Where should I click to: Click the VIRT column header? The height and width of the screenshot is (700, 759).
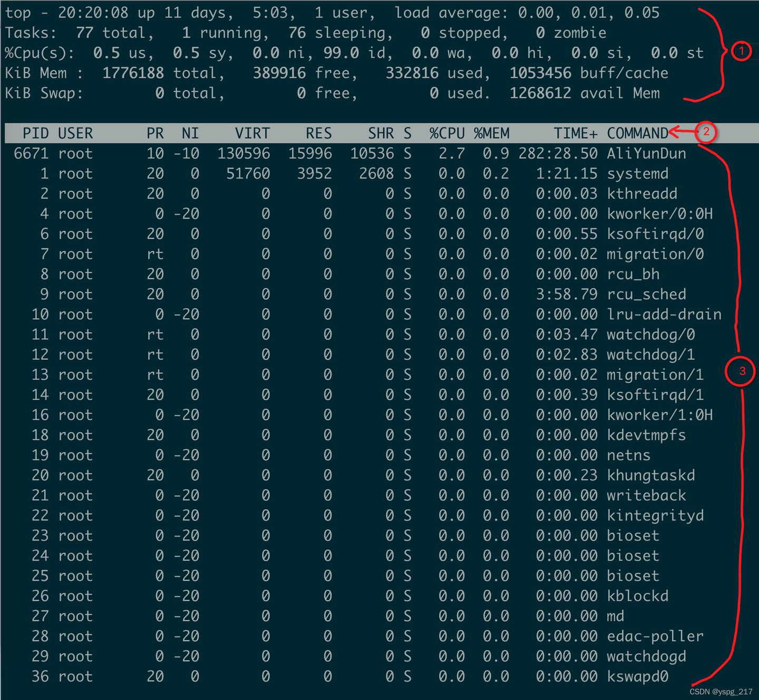point(252,133)
